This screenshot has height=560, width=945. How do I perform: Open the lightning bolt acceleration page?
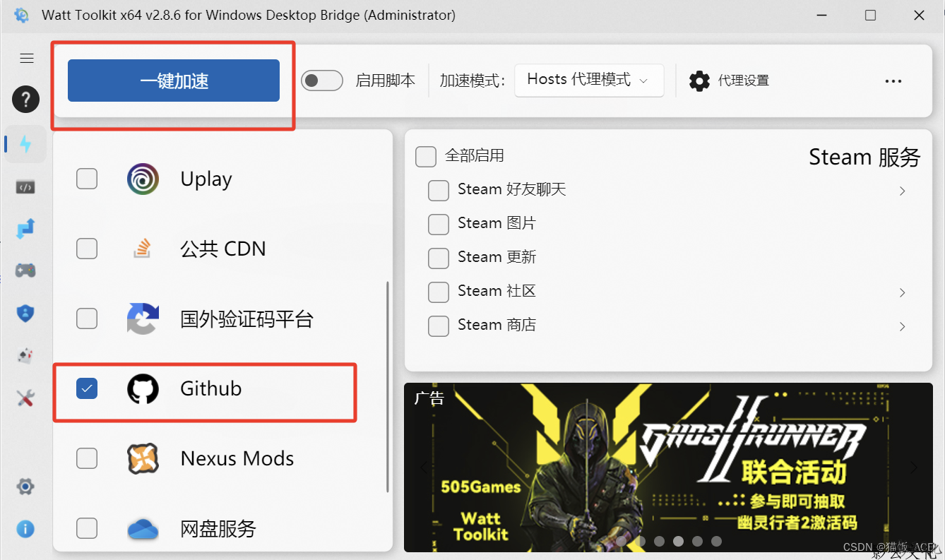26,144
